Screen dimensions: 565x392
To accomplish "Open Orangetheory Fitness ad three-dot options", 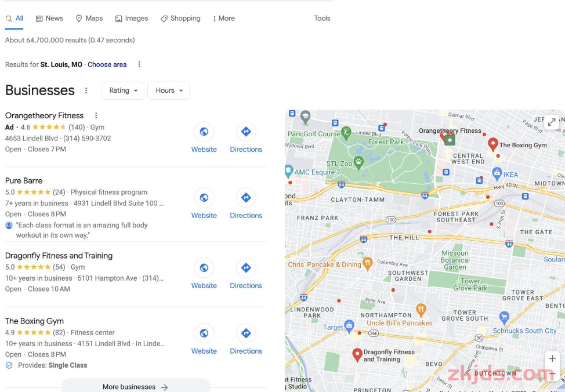I will (x=96, y=115).
